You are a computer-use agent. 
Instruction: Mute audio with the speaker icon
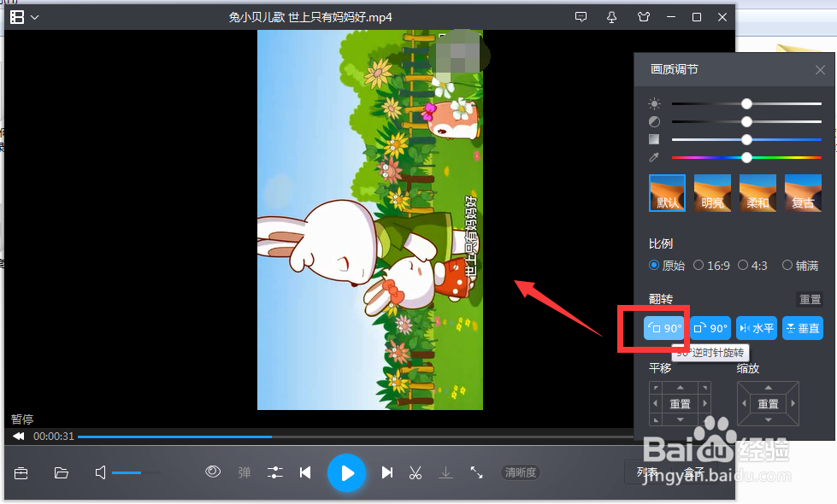point(100,472)
